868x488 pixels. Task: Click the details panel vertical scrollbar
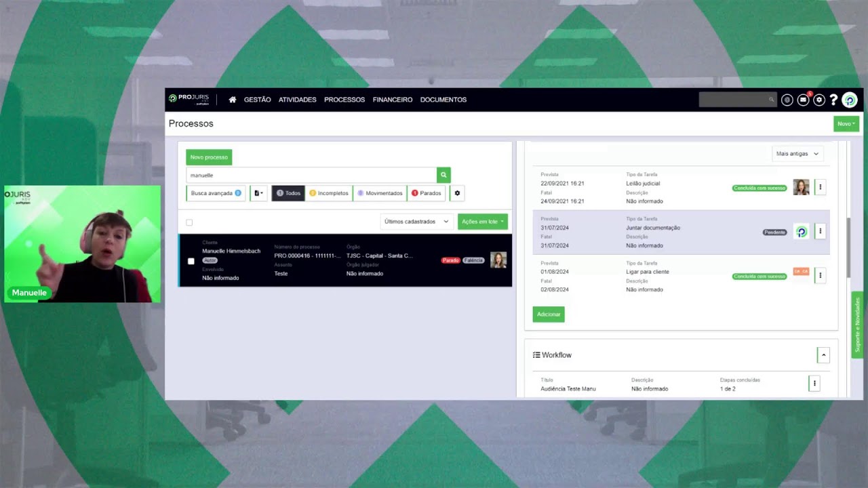848,247
